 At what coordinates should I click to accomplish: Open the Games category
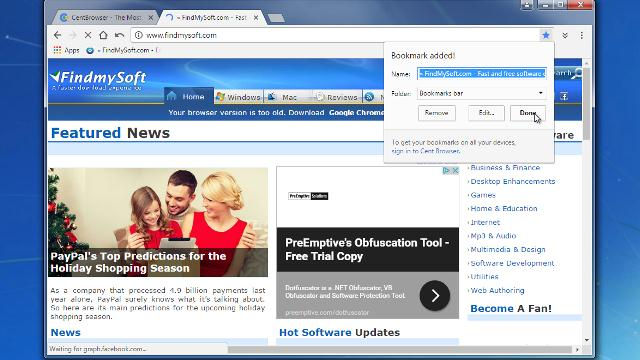coord(483,195)
